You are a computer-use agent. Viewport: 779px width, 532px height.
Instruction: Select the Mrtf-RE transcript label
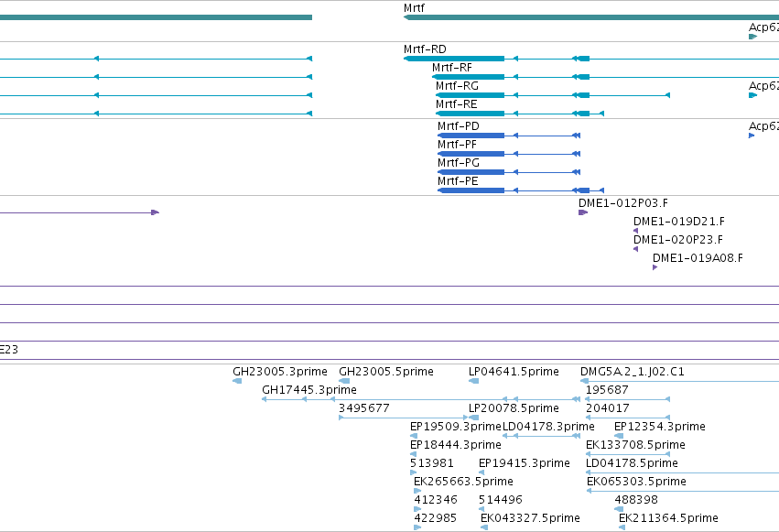pyautogui.click(x=456, y=104)
